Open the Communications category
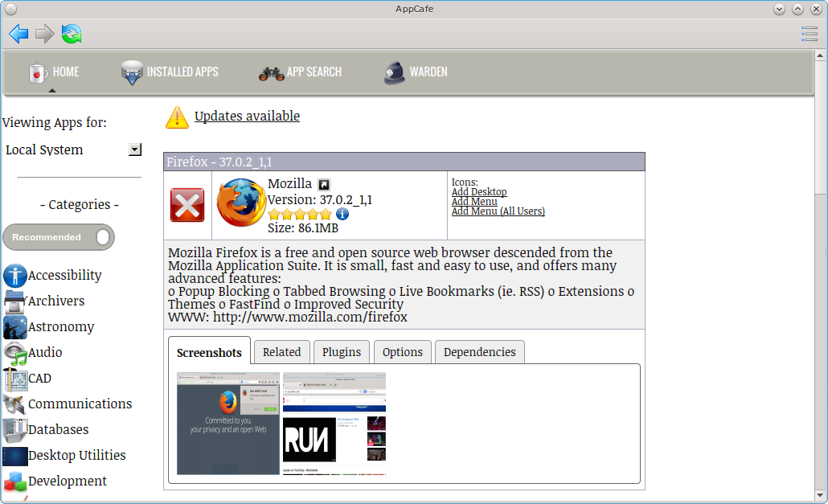The height and width of the screenshot is (504, 828). [80, 404]
